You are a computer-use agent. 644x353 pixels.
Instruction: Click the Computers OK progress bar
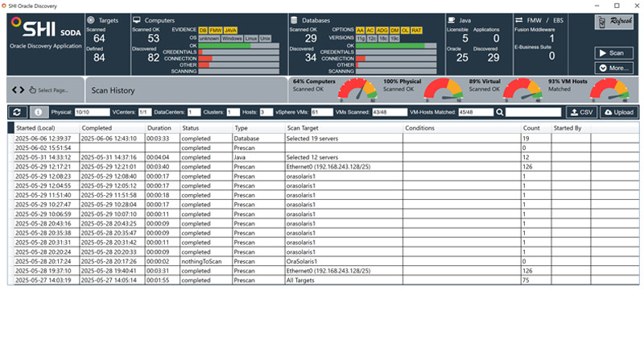pos(238,46)
